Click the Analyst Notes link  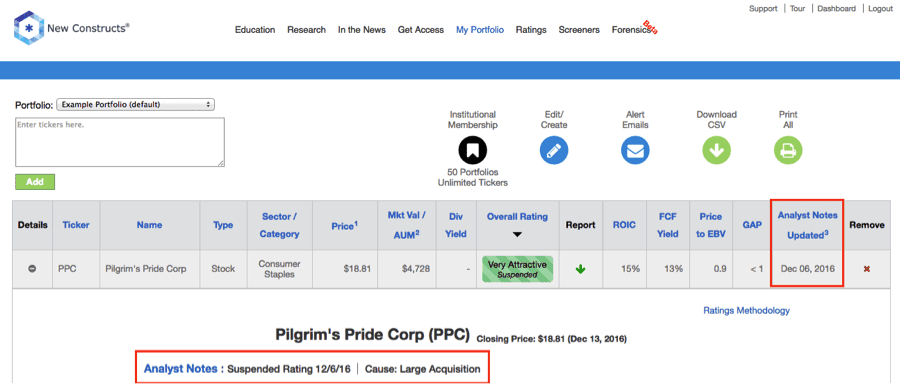tap(181, 369)
